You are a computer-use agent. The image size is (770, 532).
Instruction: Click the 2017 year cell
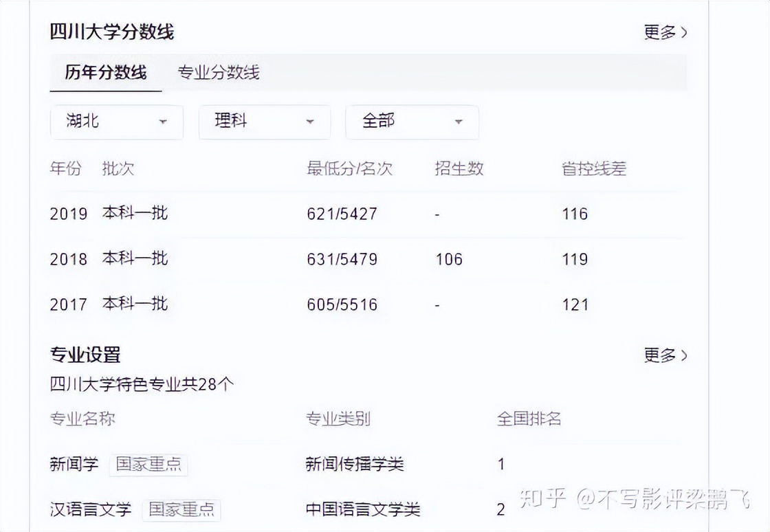coord(69,304)
